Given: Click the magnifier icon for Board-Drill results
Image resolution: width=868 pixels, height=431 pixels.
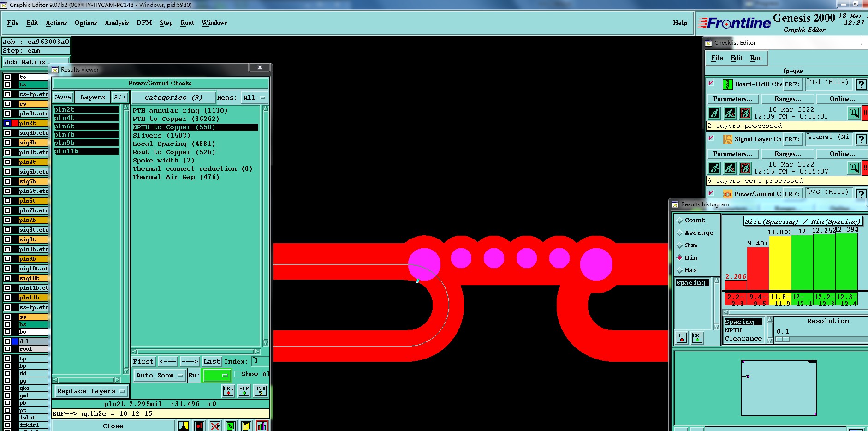Looking at the screenshot, I should [854, 113].
